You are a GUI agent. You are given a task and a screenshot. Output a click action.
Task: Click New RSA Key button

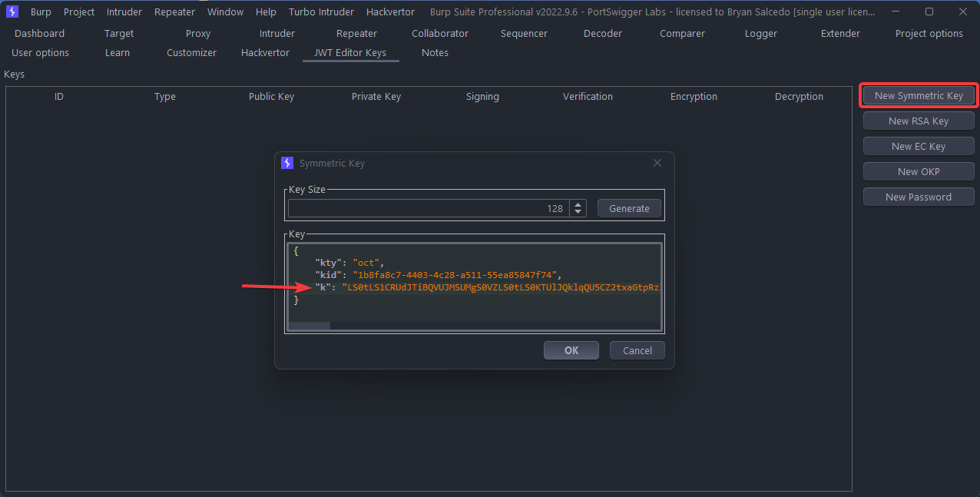click(x=918, y=121)
